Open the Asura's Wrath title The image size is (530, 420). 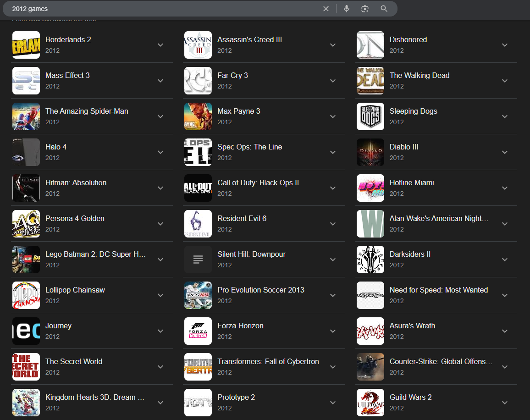click(x=412, y=326)
